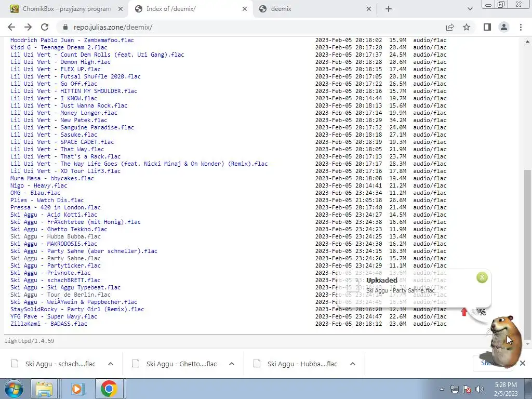
Task: Open ZillaKami - BADASS.flac link
Action: [x=48, y=324]
